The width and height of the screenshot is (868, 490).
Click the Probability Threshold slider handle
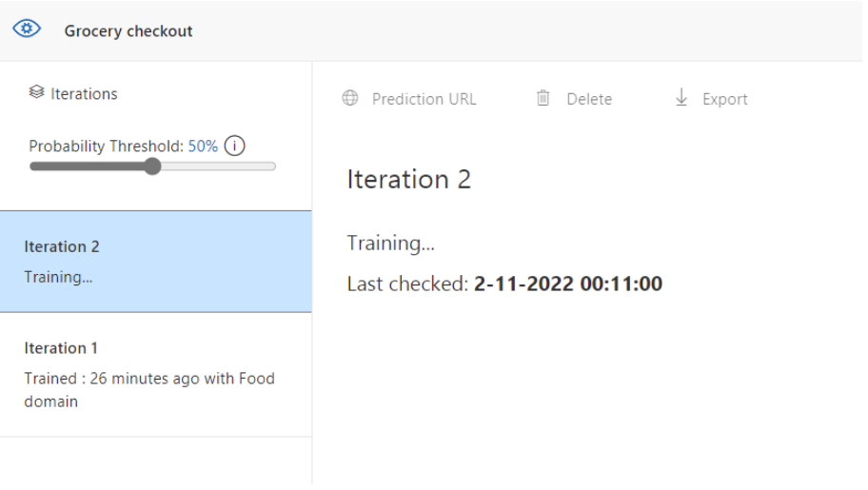tap(152, 167)
